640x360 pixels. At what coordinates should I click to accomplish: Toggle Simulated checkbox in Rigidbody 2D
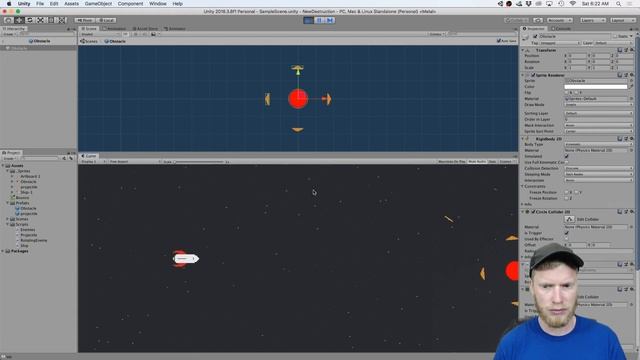567,156
